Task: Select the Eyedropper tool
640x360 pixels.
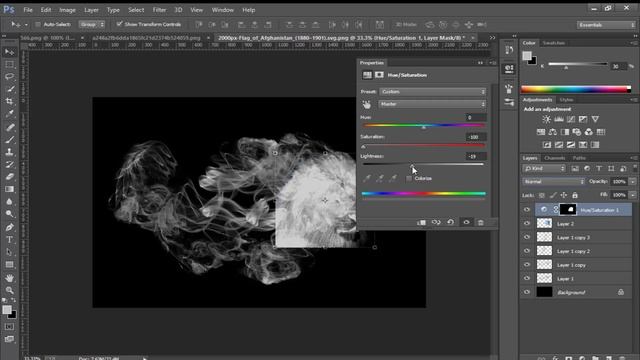Action: point(9,114)
